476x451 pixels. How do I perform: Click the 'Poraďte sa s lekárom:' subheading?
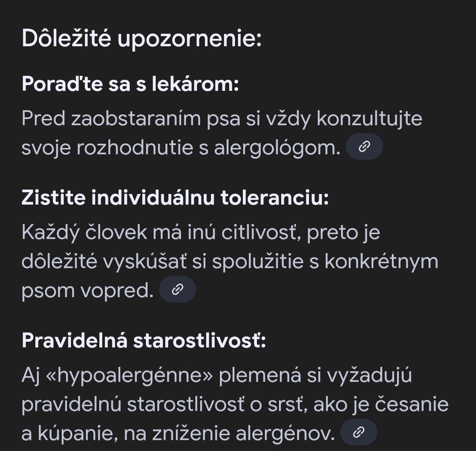[130, 83]
